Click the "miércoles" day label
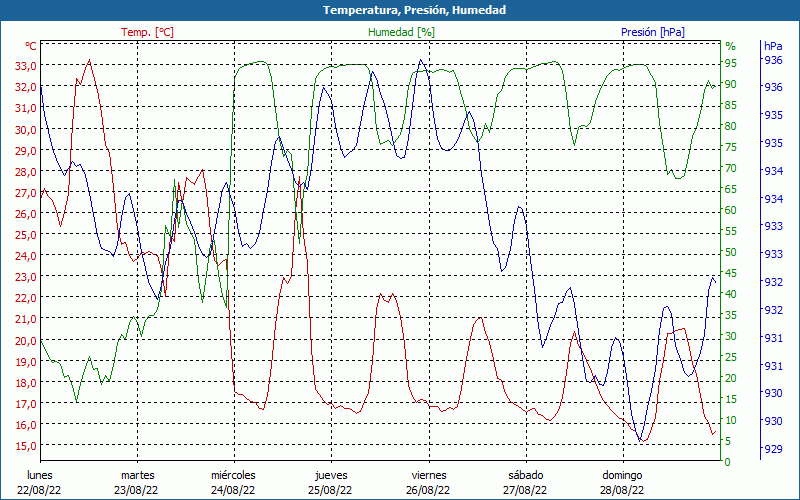This screenshot has height=500, width=800. (x=234, y=476)
